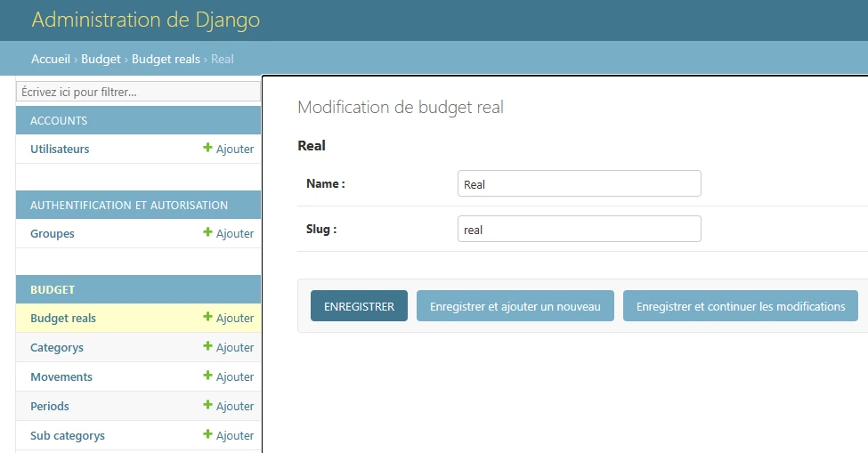The image size is (868, 453).
Task: Click the plus icon in Sub categorys row
Action: [207, 435]
